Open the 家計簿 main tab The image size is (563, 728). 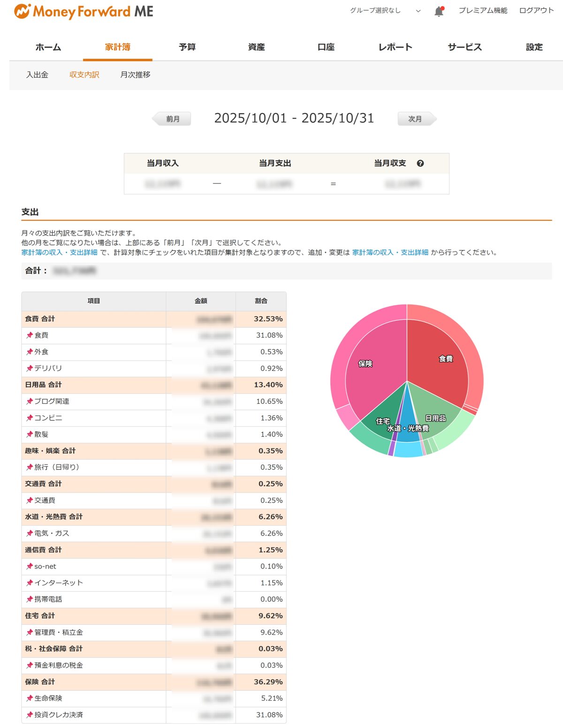pos(117,47)
